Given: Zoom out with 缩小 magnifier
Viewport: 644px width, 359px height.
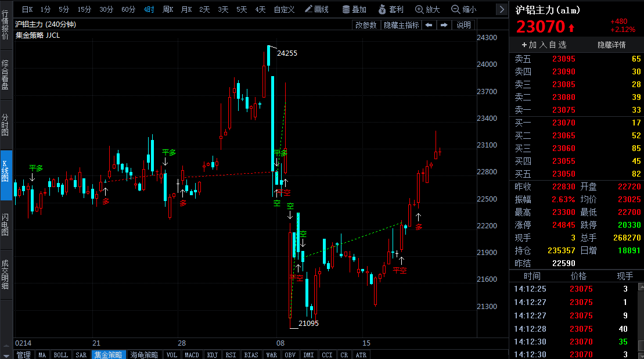Looking at the screenshot, I should pyautogui.click(x=464, y=9).
